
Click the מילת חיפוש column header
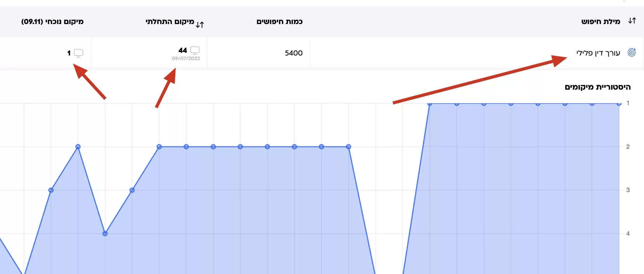601,21
